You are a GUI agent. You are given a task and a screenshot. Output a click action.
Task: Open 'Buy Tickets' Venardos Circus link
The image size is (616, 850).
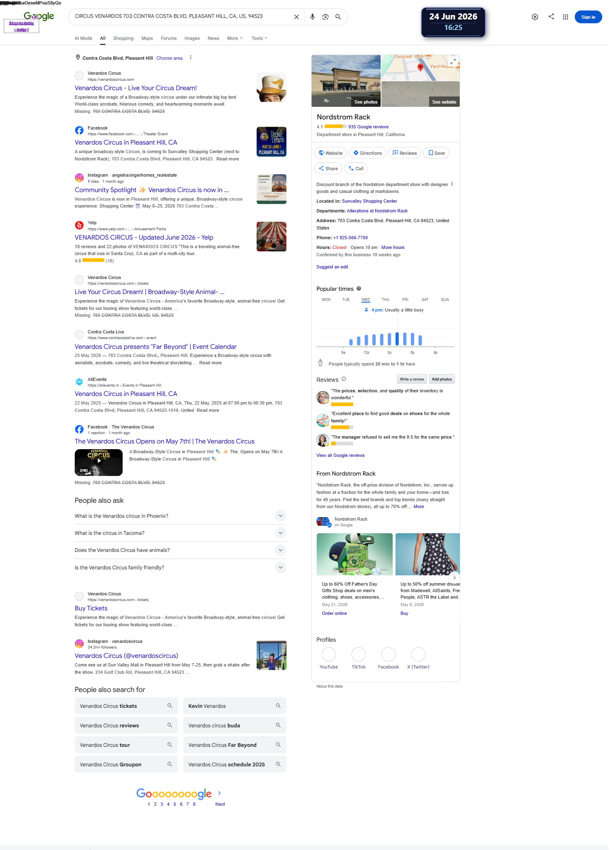click(x=91, y=608)
